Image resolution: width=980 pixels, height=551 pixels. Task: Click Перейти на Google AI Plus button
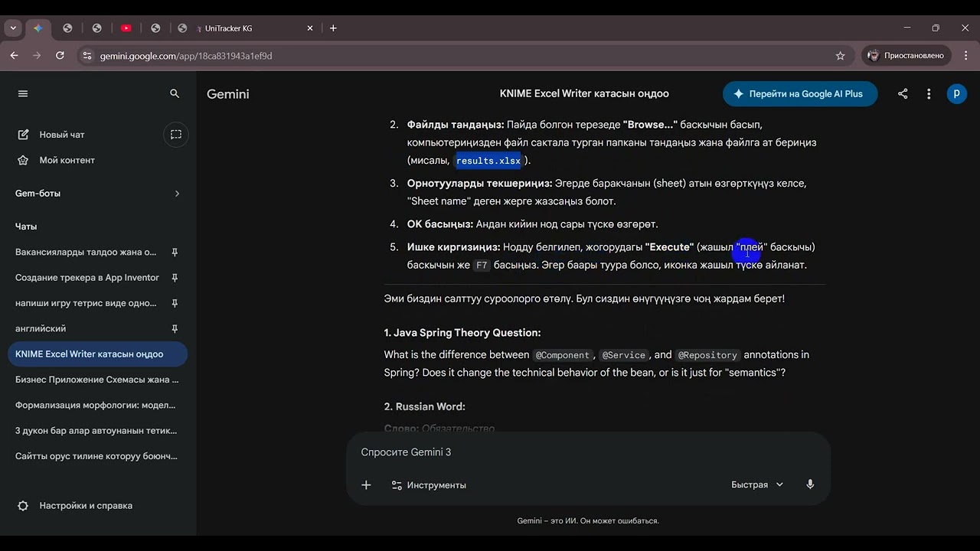800,94
